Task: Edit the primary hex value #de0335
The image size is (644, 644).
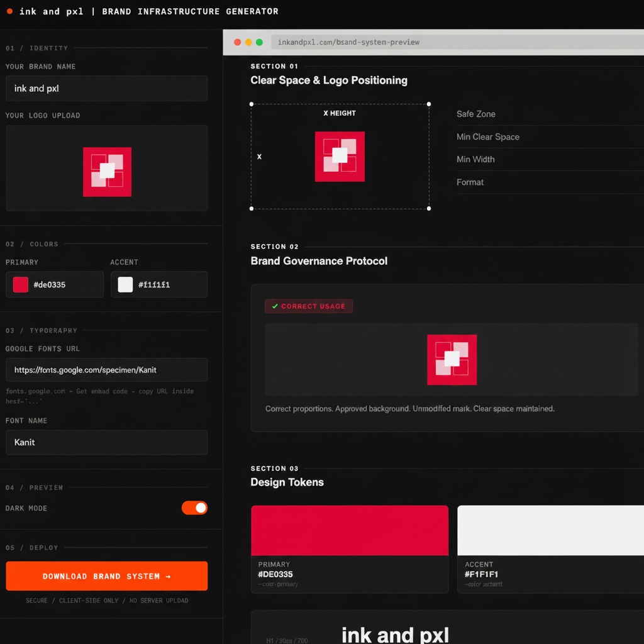Action: coord(49,285)
